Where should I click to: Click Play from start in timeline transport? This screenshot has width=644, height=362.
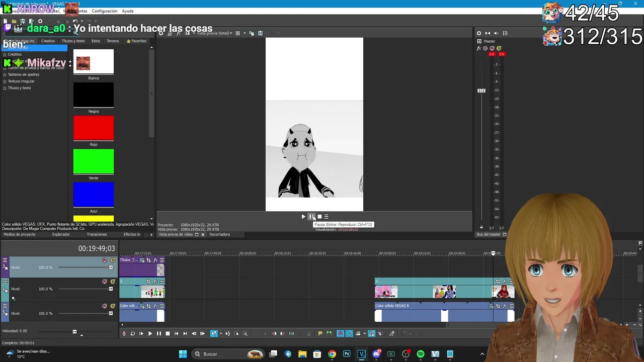(x=141, y=333)
